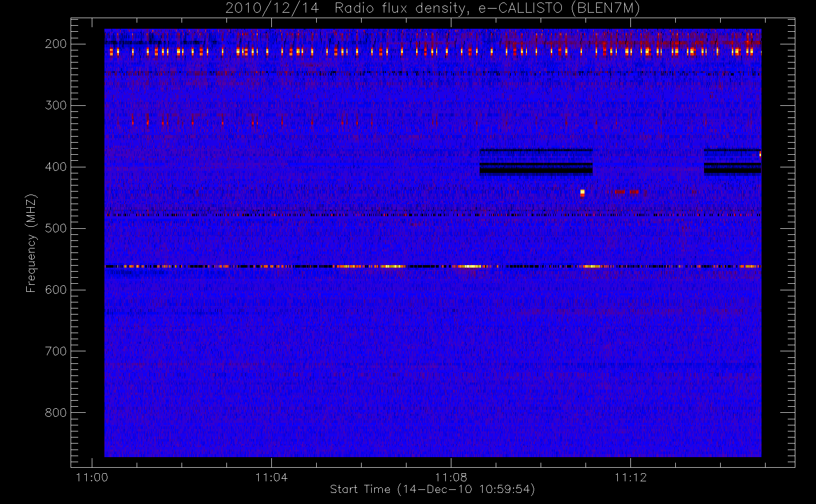Viewport: 816px width, 504px height.
Task: Click the plot title mentioning e-CALLISTO (BLEN7M)
Action: click(x=433, y=9)
